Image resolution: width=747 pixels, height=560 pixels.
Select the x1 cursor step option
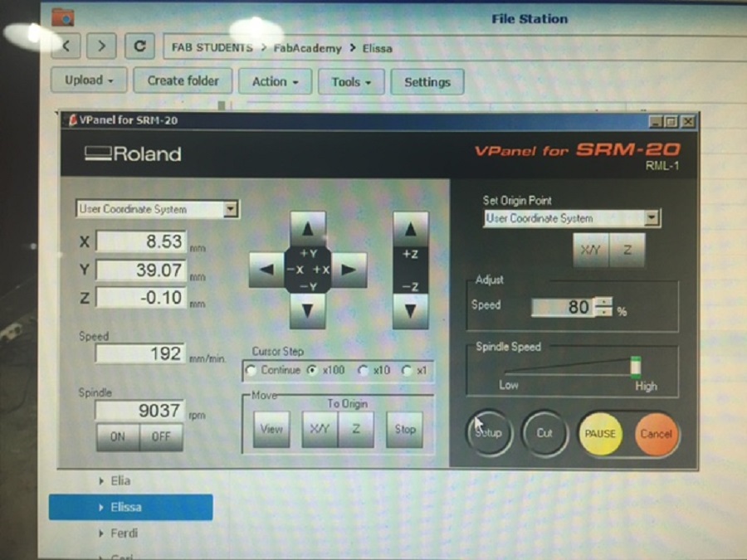point(407,371)
